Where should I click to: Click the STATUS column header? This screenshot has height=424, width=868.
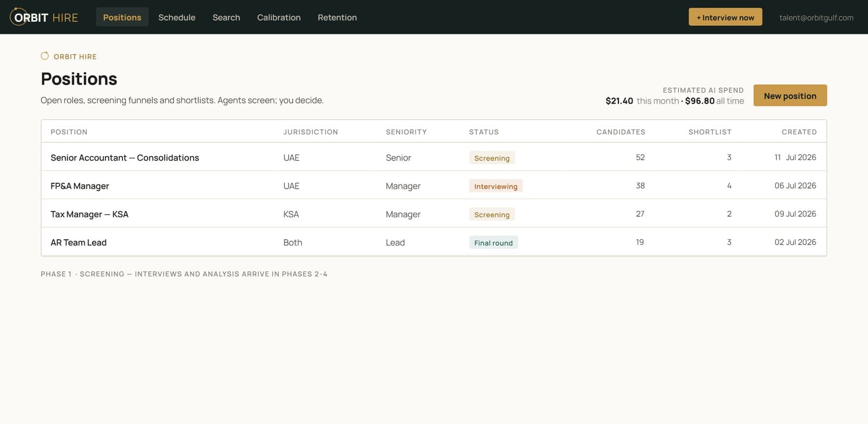pyautogui.click(x=484, y=132)
